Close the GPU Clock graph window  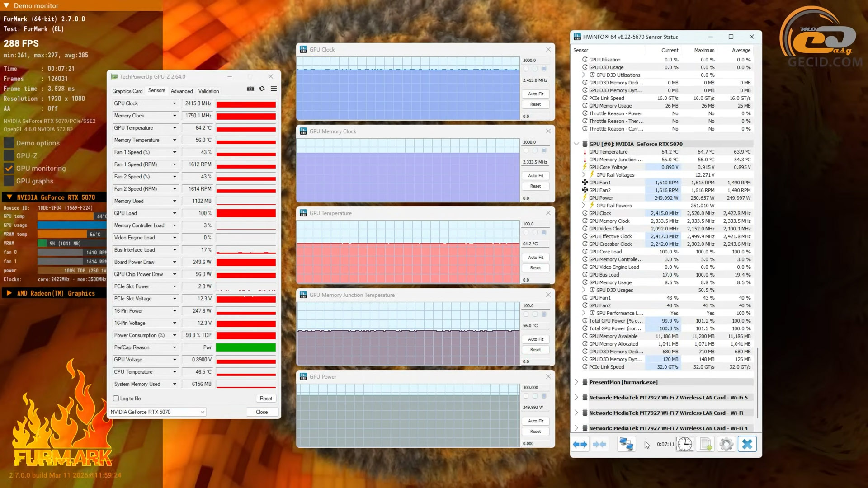tap(548, 49)
